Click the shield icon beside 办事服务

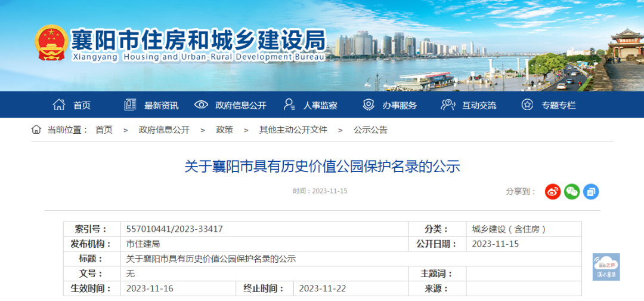point(369,105)
